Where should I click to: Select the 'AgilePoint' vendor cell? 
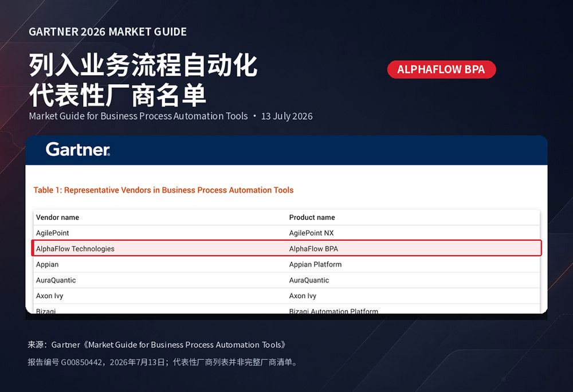pyautogui.click(x=52, y=233)
